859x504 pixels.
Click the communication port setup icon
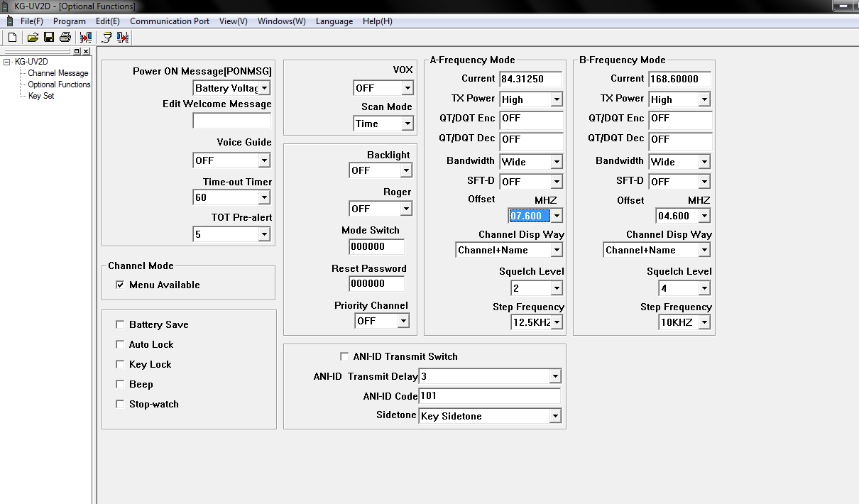[106, 37]
